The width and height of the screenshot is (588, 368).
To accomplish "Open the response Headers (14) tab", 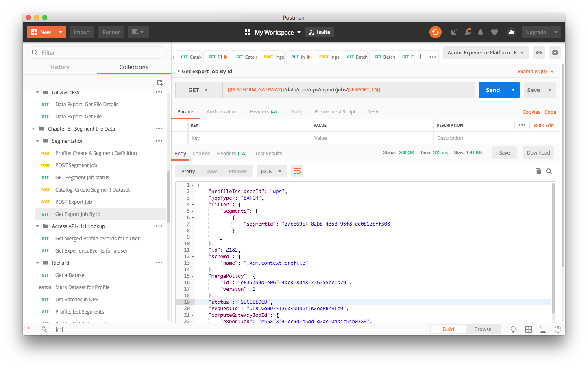I will tap(232, 153).
